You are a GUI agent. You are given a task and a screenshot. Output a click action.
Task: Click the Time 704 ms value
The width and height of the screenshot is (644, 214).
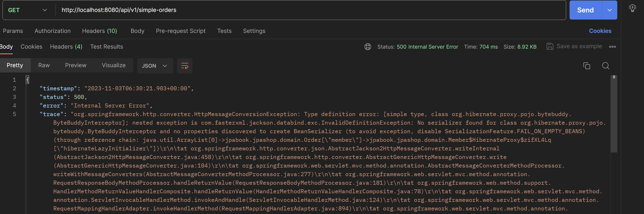tap(488, 47)
